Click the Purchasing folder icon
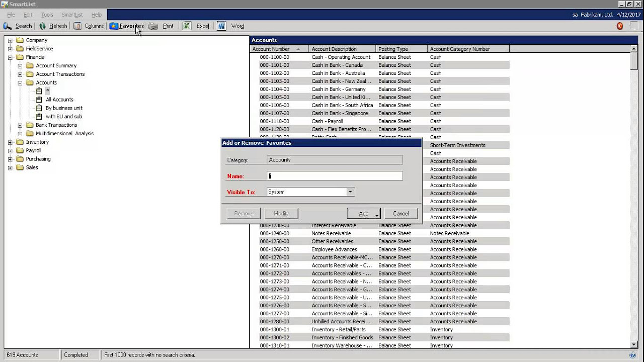Screen dimensions: 644x362 [x=20, y=159]
